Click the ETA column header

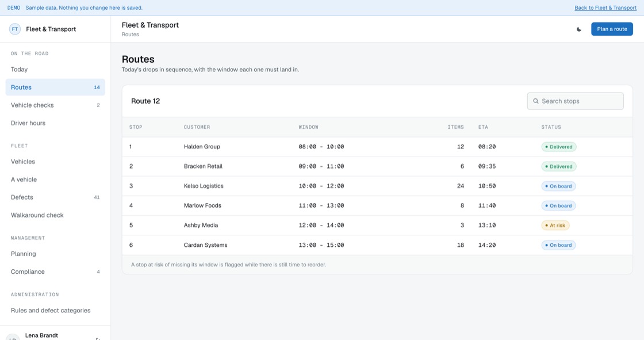click(x=483, y=127)
